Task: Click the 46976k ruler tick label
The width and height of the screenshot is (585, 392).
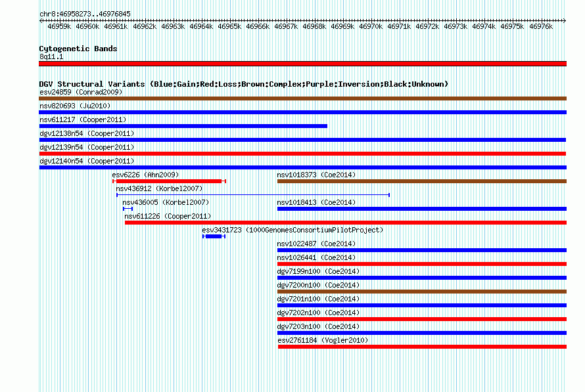Action: pos(541,26)
